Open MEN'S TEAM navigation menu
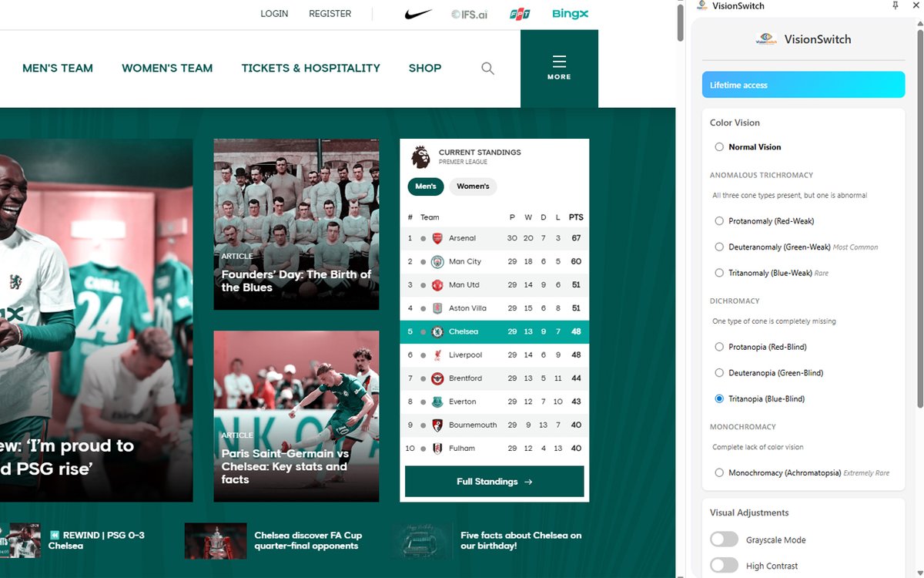This screenshot has height=578, width=924. pos(58,68)
